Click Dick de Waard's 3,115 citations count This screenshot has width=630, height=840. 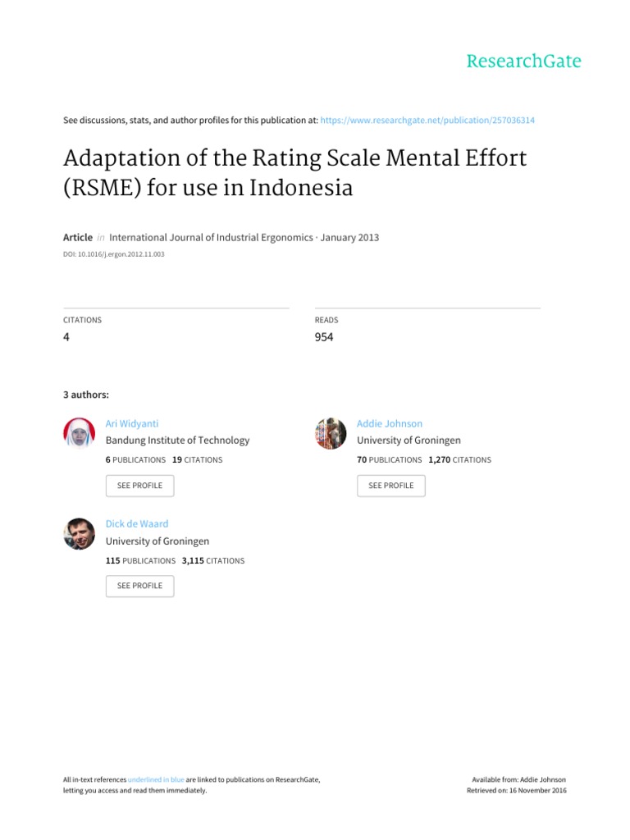coord(213,561)
